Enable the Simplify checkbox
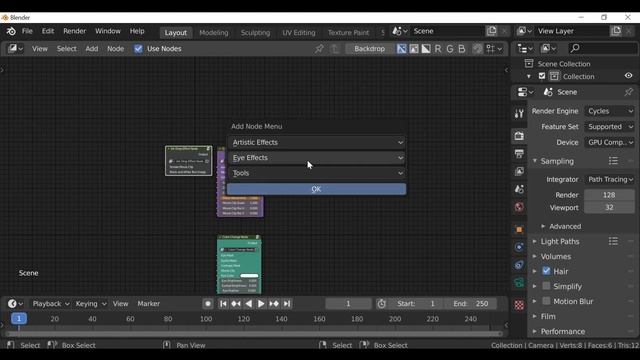This screenshot has width=640, height=360. pos(546,286)
